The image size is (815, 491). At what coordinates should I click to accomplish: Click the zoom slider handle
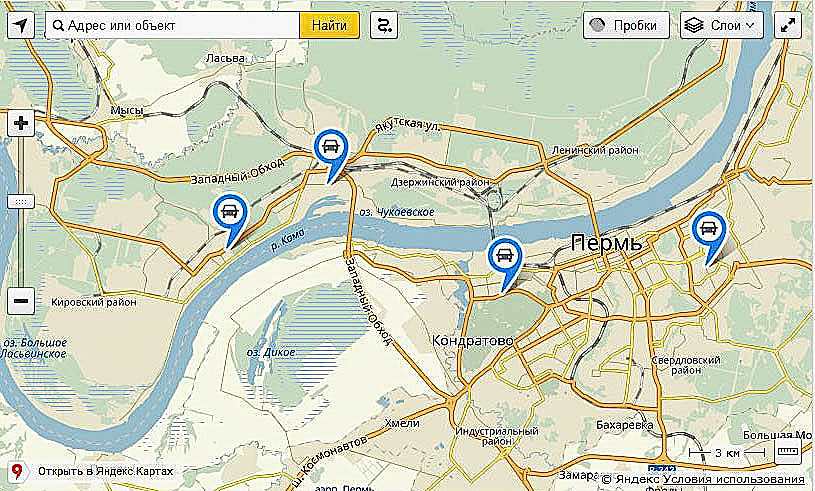[x=21, y=202]
